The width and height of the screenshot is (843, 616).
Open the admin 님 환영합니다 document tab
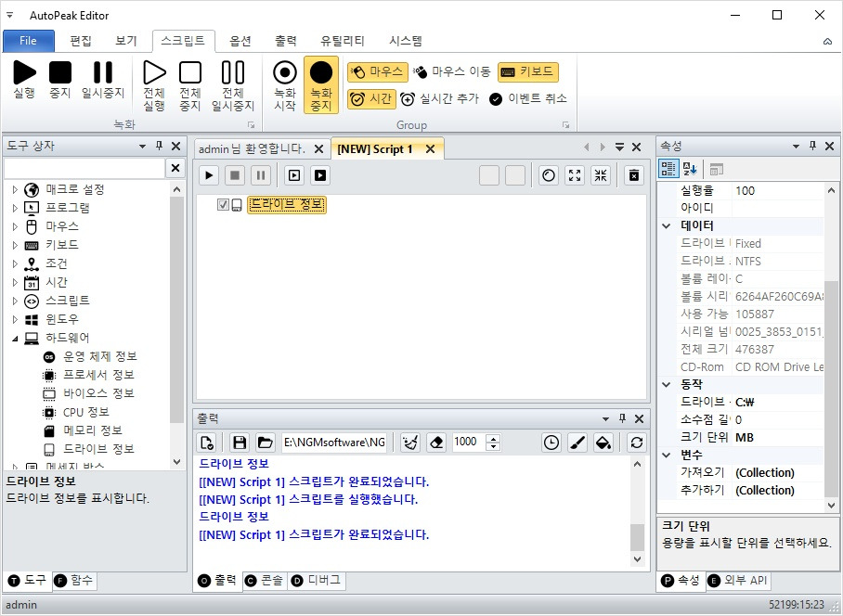pyautogui.click(x=252, y=149)
